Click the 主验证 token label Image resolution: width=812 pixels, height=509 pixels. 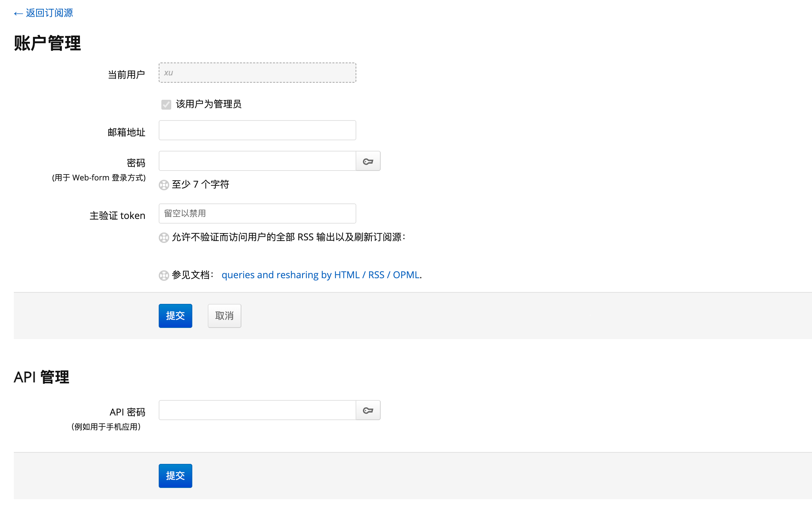pos(117,215)
